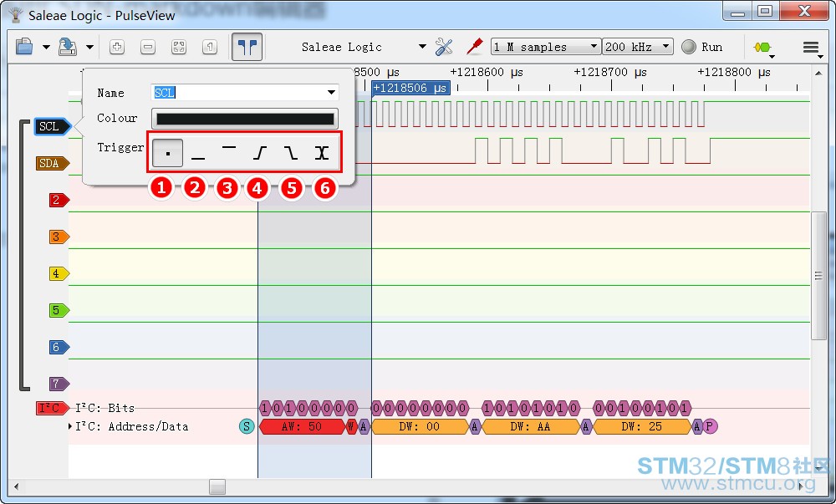Click the Stop condition P annotation
Image resolution: width=836 pixels, height=504 pixels.
pyautogui.click(x=710, y=426)
